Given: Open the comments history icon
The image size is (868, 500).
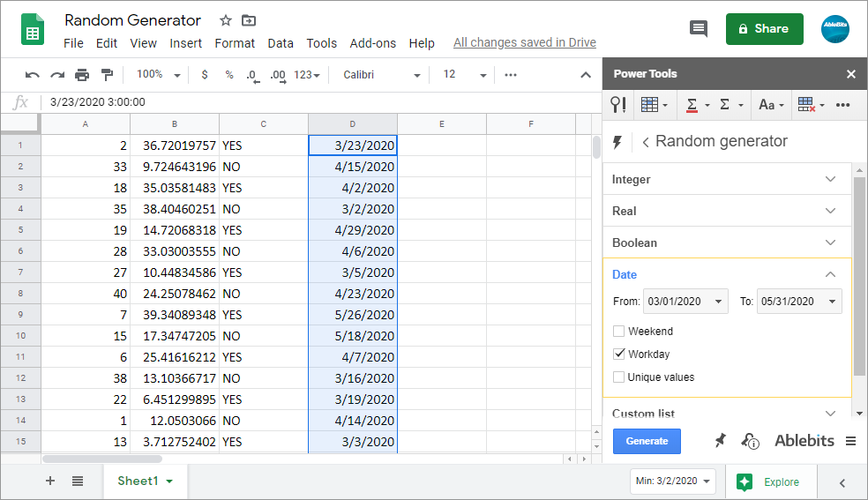Looking at the screenshot, I should point(698,29).
